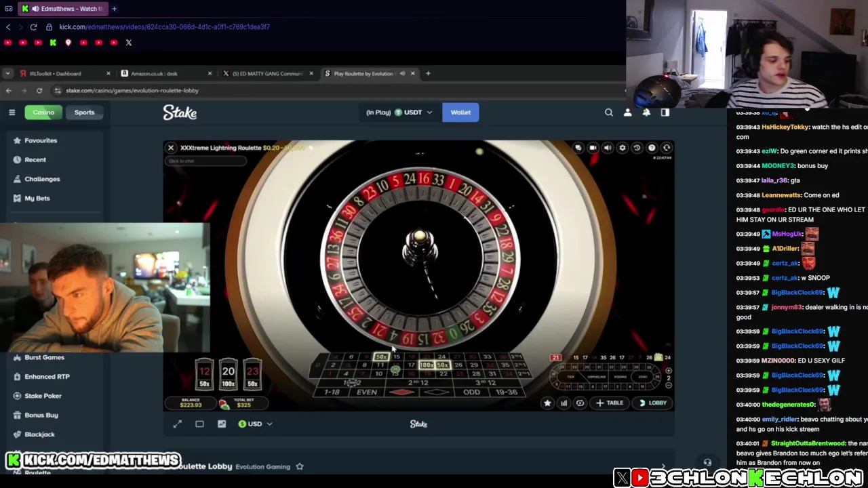This screenshot has height=488, width=868.
Task: Expand the inner browser tab search chevron
Action: point(7,73)
